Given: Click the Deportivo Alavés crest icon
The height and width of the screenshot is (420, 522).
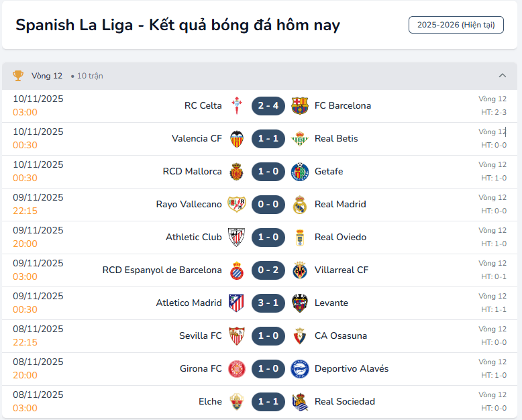Looking at the screenshot, I should click(x=300, y=368).
